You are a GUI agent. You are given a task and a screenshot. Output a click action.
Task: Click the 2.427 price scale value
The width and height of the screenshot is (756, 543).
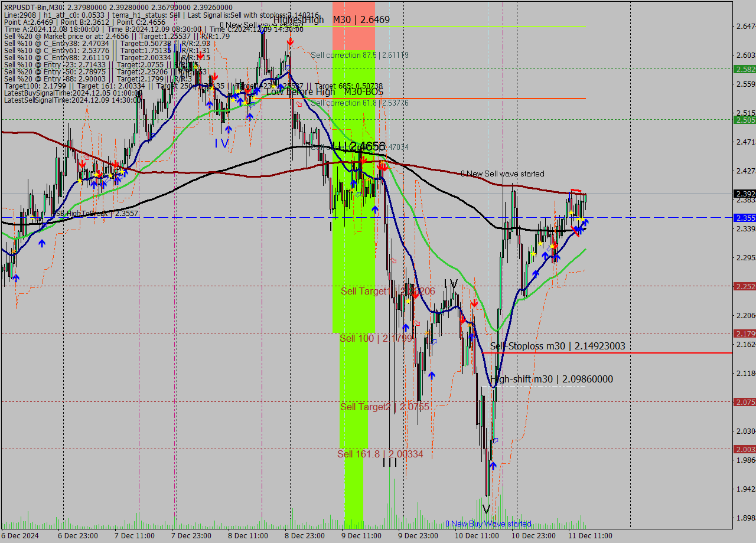coord(745,171)
